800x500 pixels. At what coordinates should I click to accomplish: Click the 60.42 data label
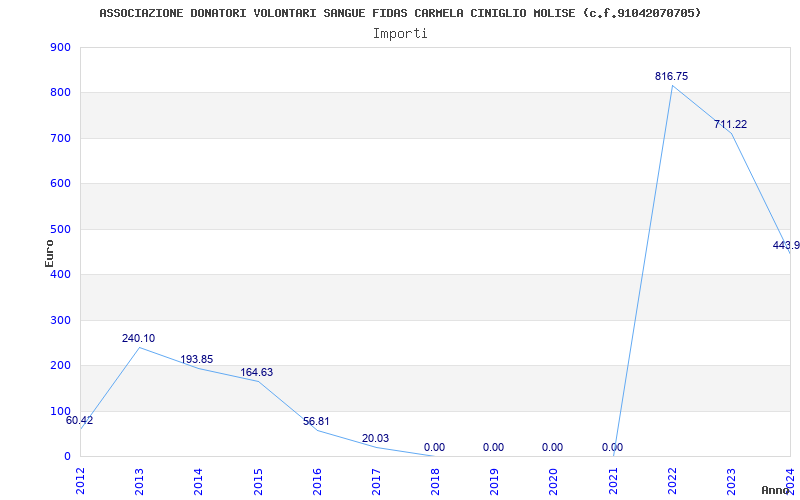click(79, 421)
